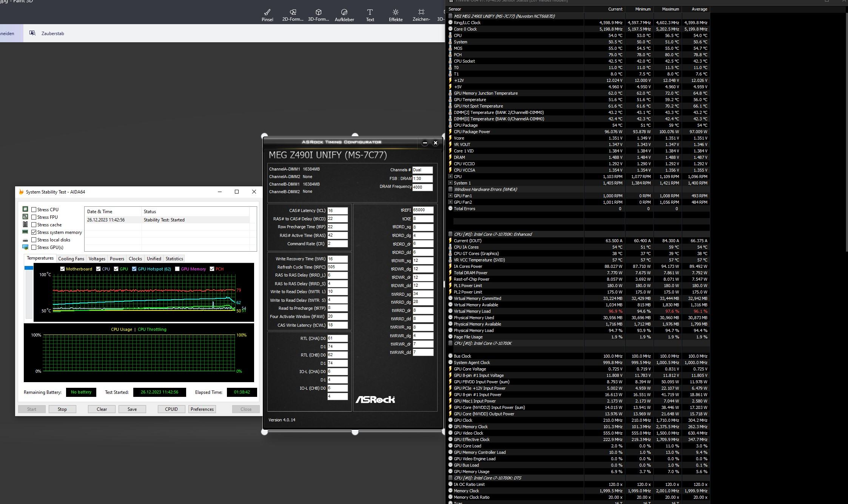Click the Average column header in HWiNFO
Image resolution: width=848 pixels, height=504 pixels.
tap(696, 9)
